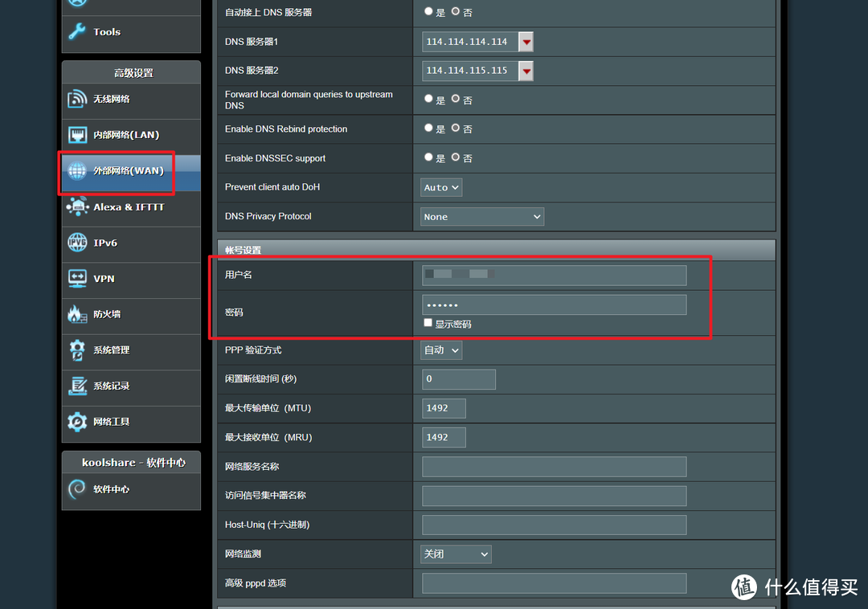Click the 内部网络(LAN) icon
868x609 pixels.
77,135
